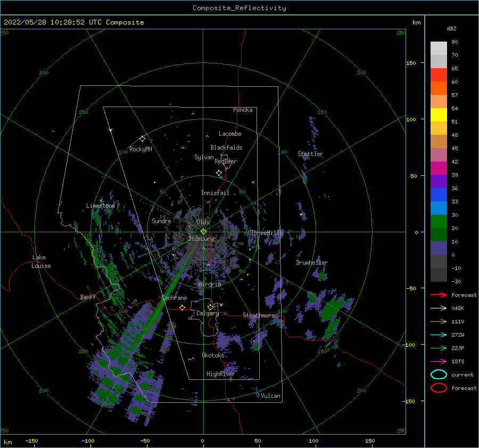Click the Banff label

click(88, 297)
